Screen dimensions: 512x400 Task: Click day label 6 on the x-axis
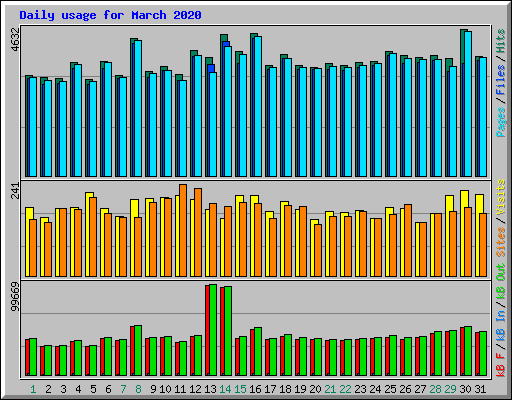[108, 389]
